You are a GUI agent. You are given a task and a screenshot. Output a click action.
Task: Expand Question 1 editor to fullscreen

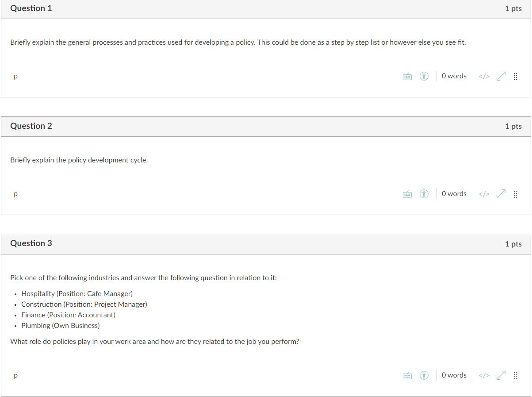point(501,77)
